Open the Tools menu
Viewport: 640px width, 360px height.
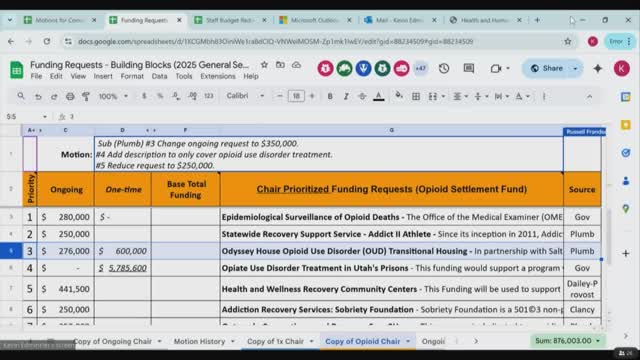[184, 76]
